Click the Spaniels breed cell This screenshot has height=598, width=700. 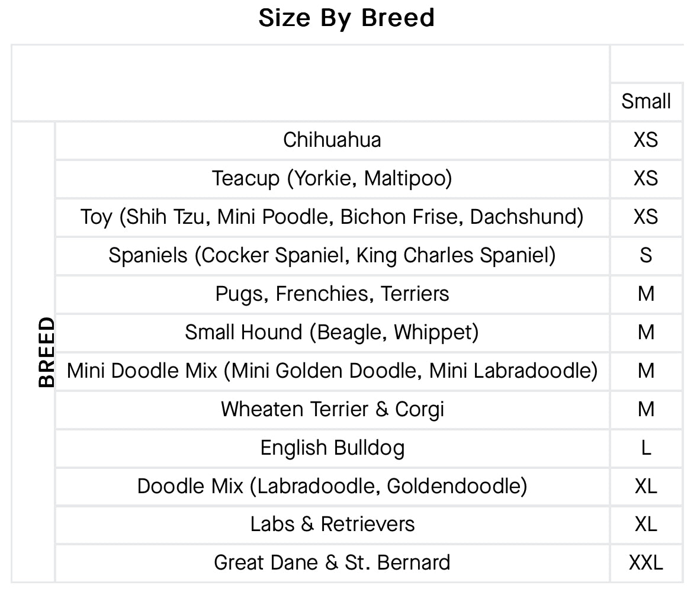[332, 255]
